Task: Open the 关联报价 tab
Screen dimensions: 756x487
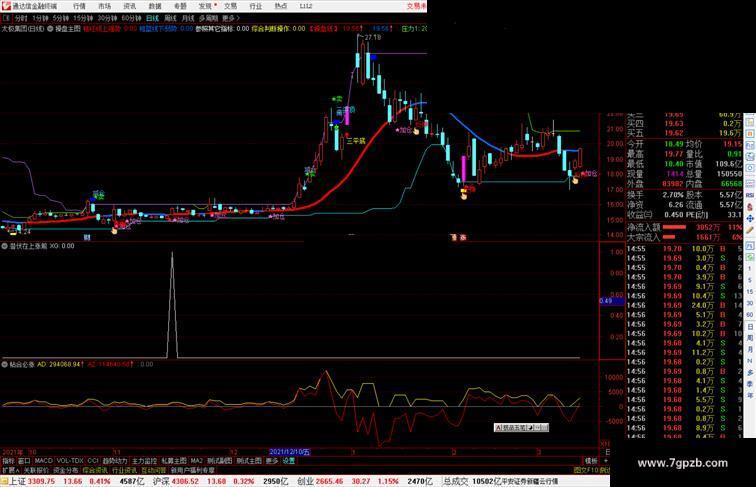Action: pos(36,470)
